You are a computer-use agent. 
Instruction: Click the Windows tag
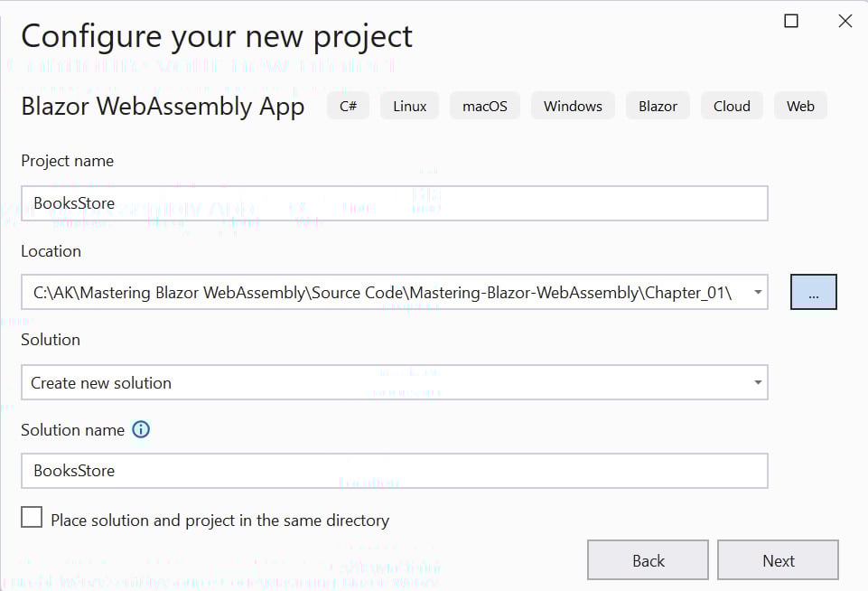pos(573,106)
